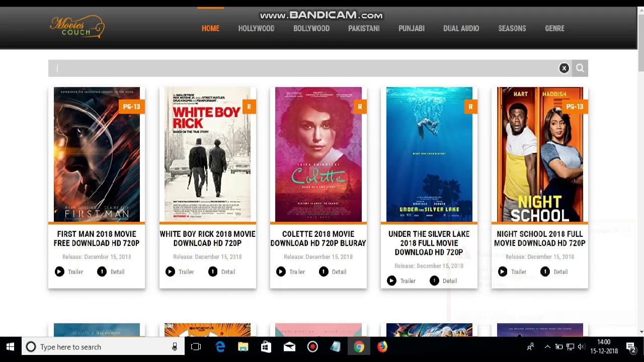
Task: Click the Detail link under Night School
Action: pos(560,272)
